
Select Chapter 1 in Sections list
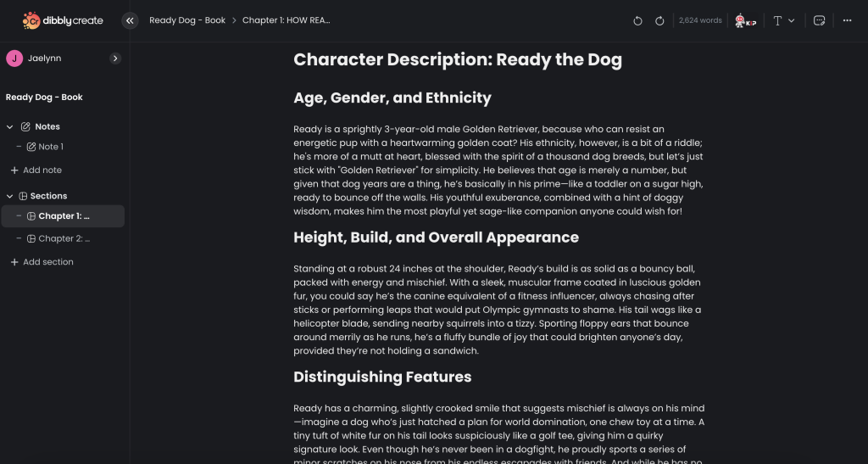pyautogui.click(x=64, y=216)
